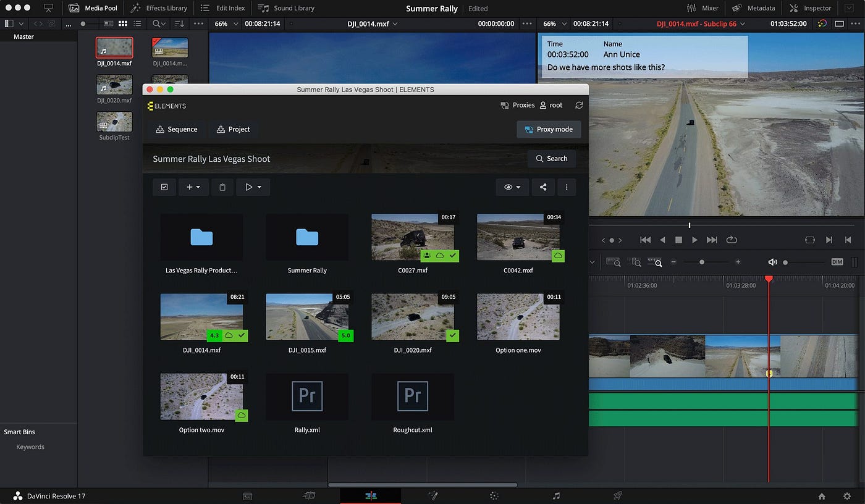
Task: Open the eye visibility dropdown in ELEMENTS
Action: tap(512, 187)
